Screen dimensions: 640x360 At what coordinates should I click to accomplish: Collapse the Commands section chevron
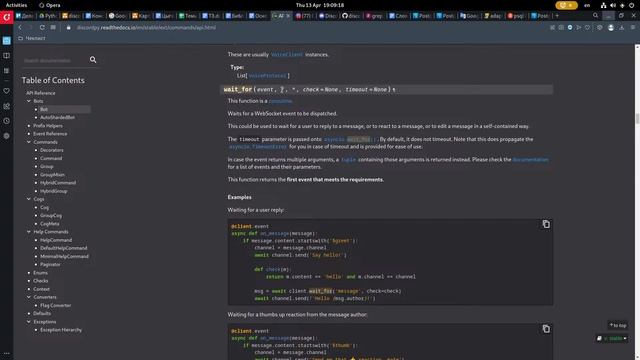pos(29,142)
